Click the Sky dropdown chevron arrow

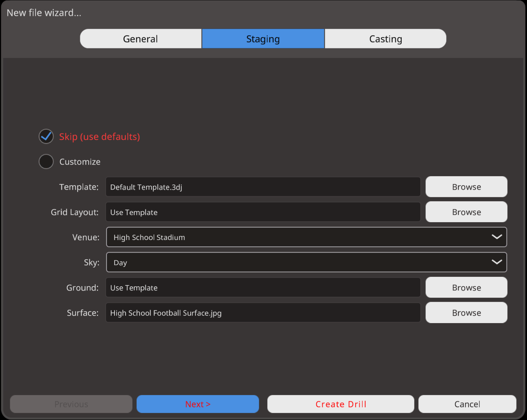point(496,262)
